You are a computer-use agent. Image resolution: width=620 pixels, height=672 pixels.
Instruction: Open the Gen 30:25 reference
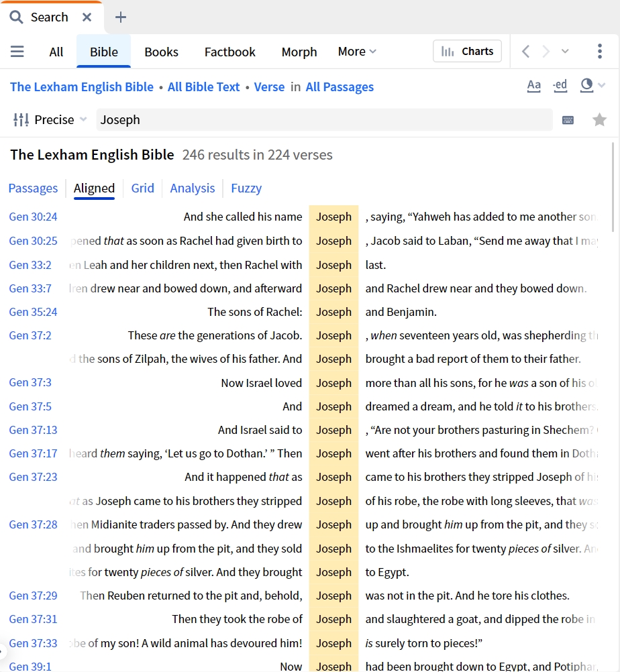click(x=33, y=241)
